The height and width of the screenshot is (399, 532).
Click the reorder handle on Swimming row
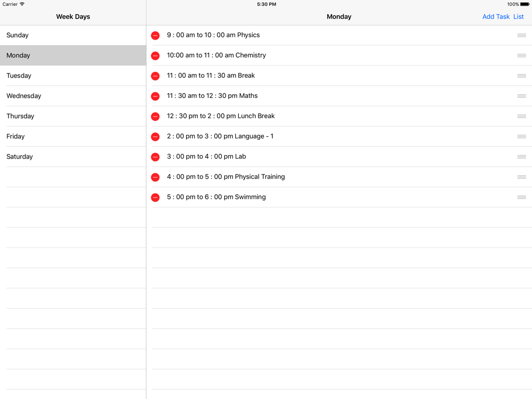521,197
